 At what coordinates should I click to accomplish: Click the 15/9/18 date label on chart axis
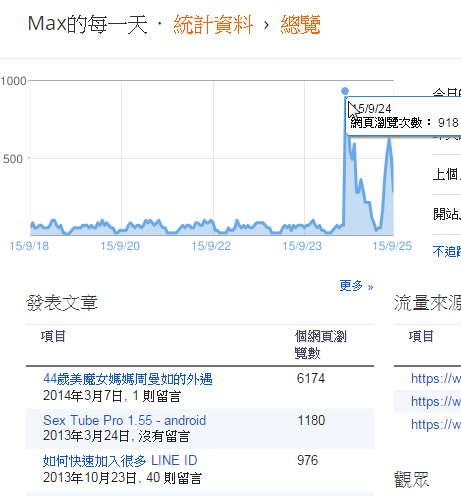point(29,246)
